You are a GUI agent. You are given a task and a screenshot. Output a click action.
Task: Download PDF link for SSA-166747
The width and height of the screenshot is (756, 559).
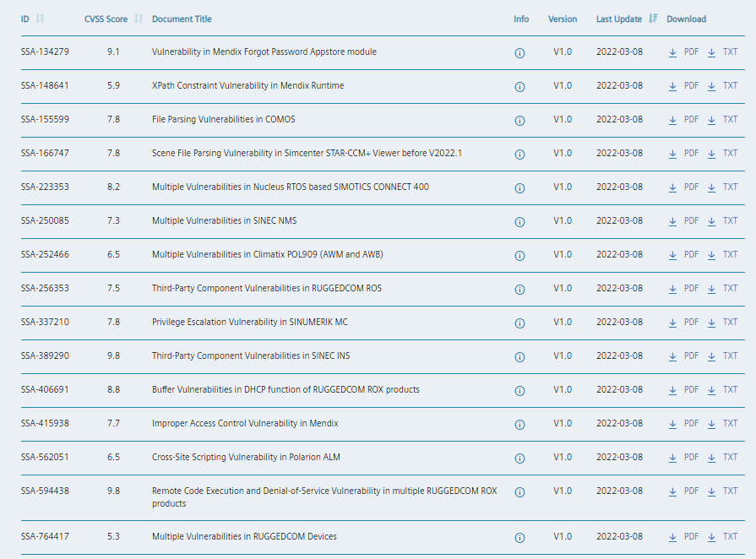(x=692, y=153)
